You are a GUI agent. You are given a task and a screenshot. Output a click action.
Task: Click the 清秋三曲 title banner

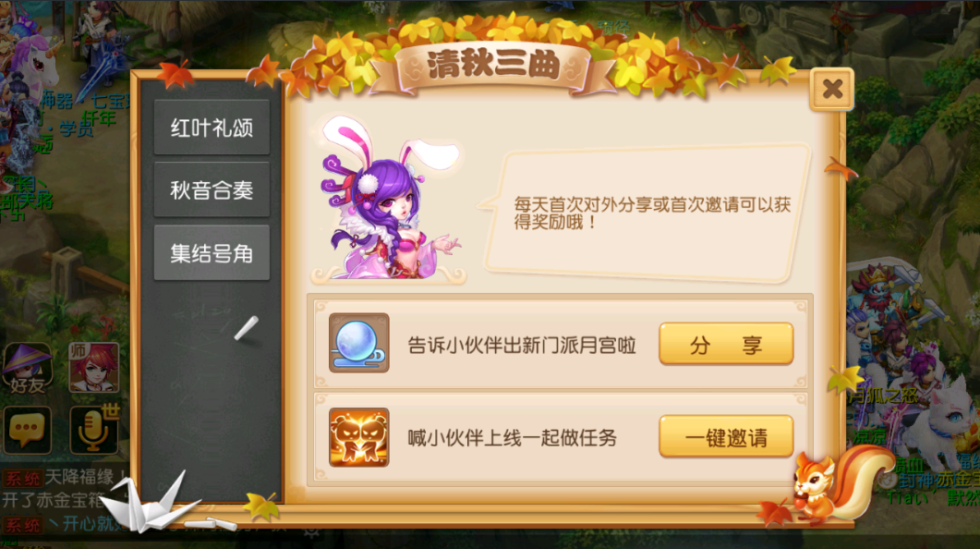point(493,65)
